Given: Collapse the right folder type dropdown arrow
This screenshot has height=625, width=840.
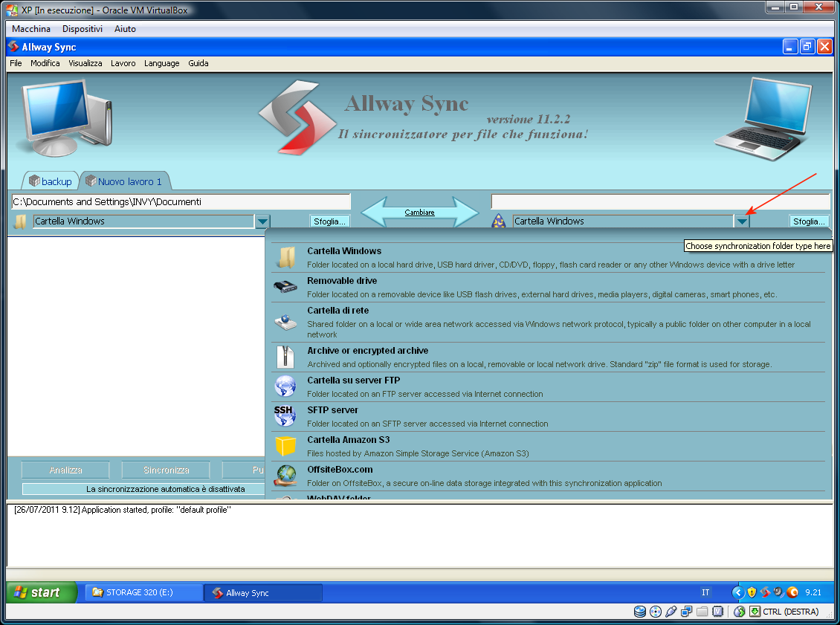Looking at the screenshot, I should (x=742, y=221).
